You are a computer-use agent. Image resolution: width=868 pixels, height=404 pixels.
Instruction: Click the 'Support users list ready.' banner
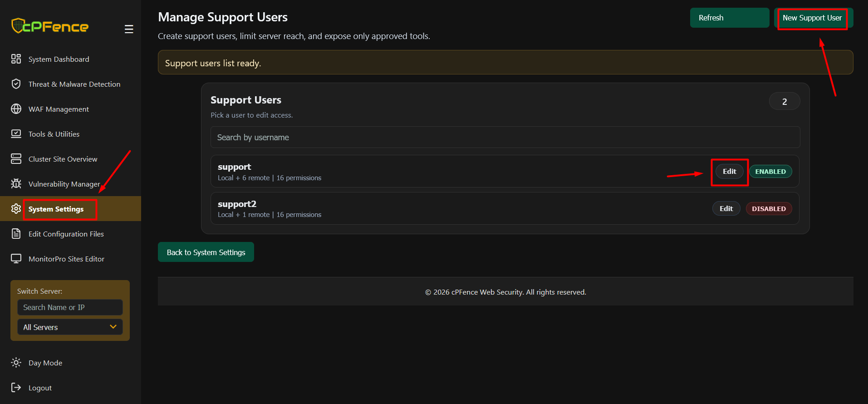pos(505,62)
